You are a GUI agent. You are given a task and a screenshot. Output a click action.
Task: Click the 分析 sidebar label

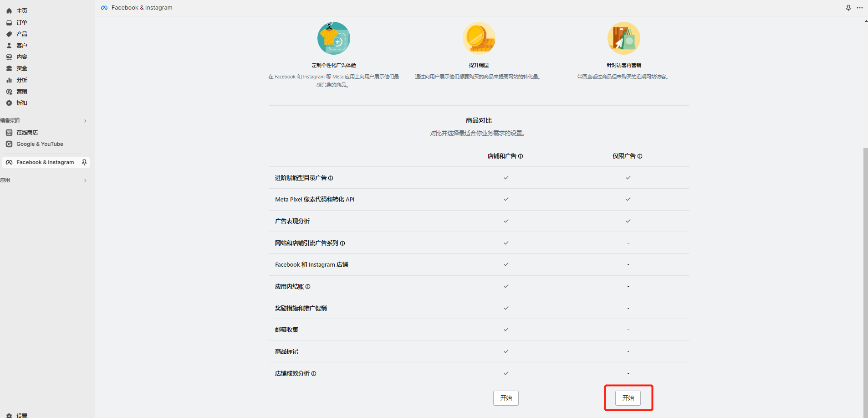tap(22, 80)
